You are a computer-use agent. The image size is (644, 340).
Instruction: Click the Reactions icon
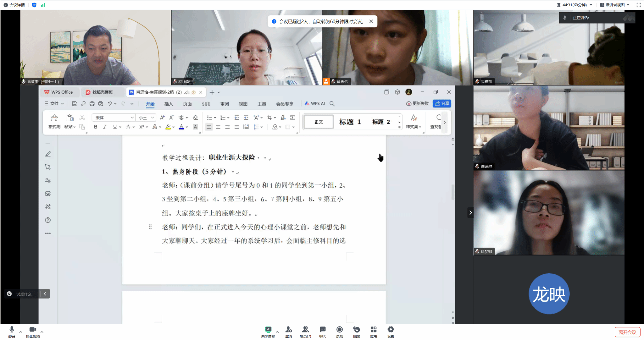pos(356,330)
